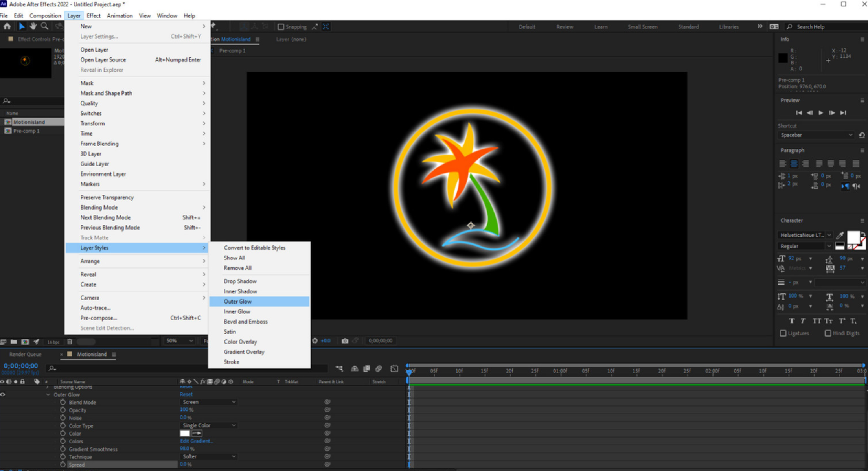Screen dimensions: 868x471
Task: Select the Zoom magnifier tool
Action: coord(45,26)
